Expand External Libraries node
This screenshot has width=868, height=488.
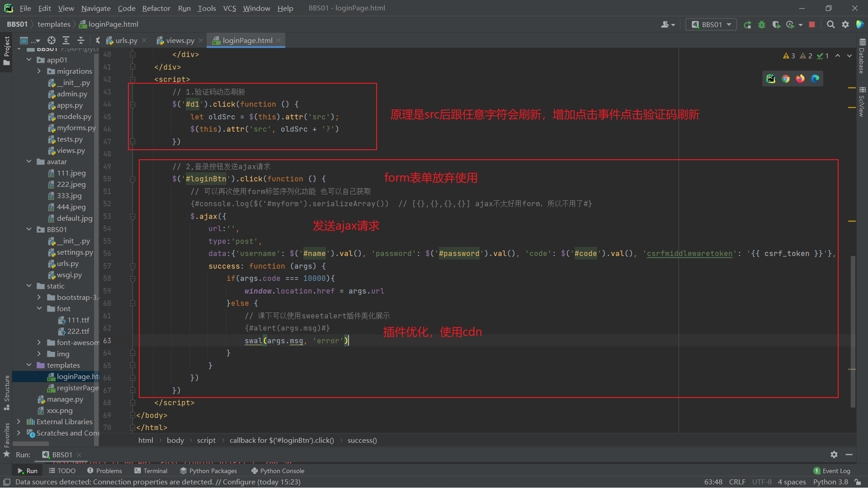point(19,422)
